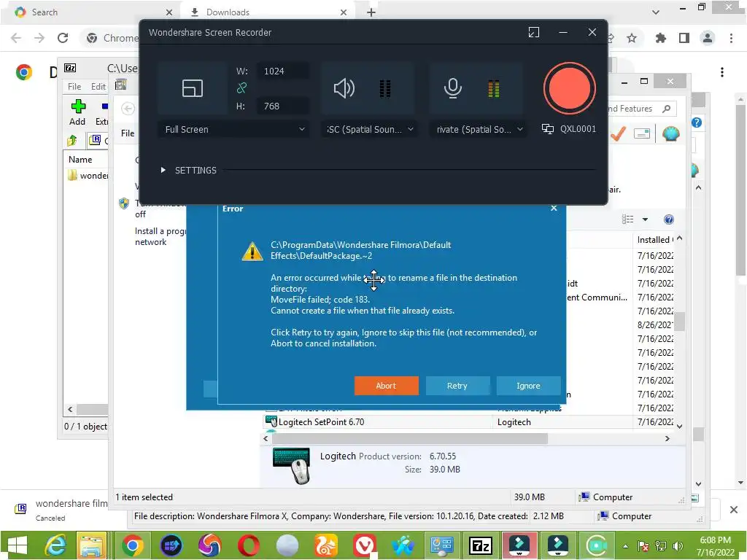Screen dimensions: 747x560
Task: Click the height field showing 768
Action: pos(282,106)
